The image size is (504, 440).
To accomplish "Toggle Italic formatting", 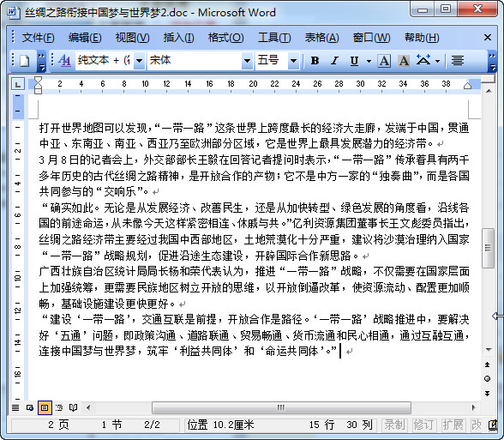I will click(x=334, y=61).
